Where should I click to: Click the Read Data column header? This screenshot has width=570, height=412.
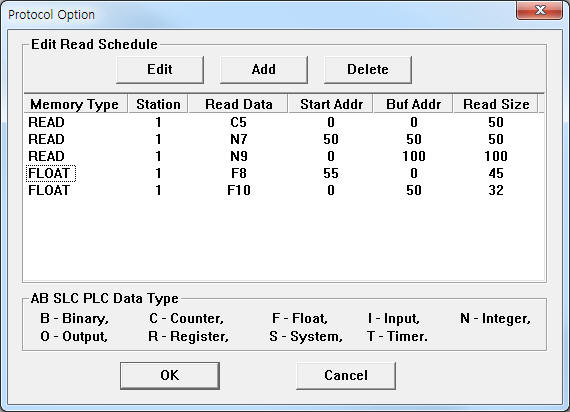click(238, 104)
